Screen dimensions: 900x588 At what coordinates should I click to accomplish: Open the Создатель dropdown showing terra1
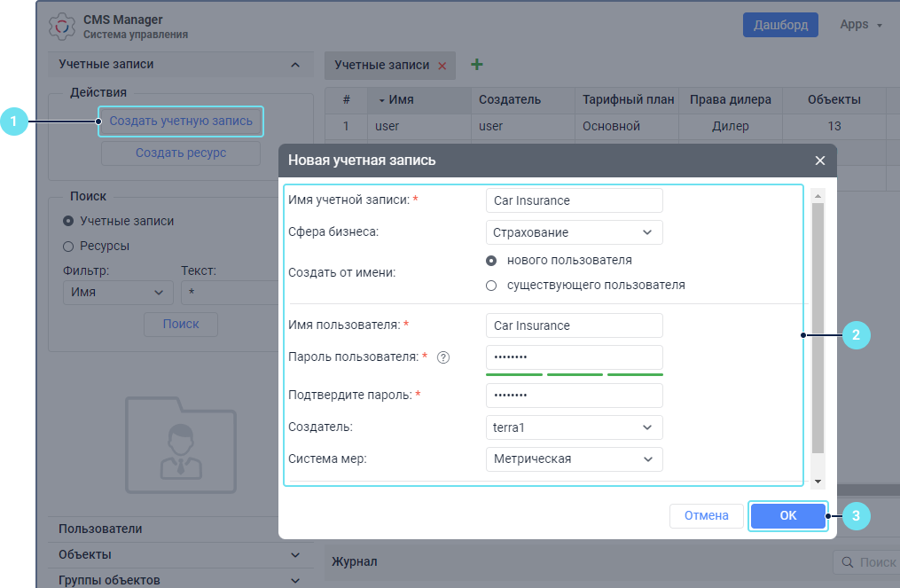pyautogui.click(x=574, y=427)
